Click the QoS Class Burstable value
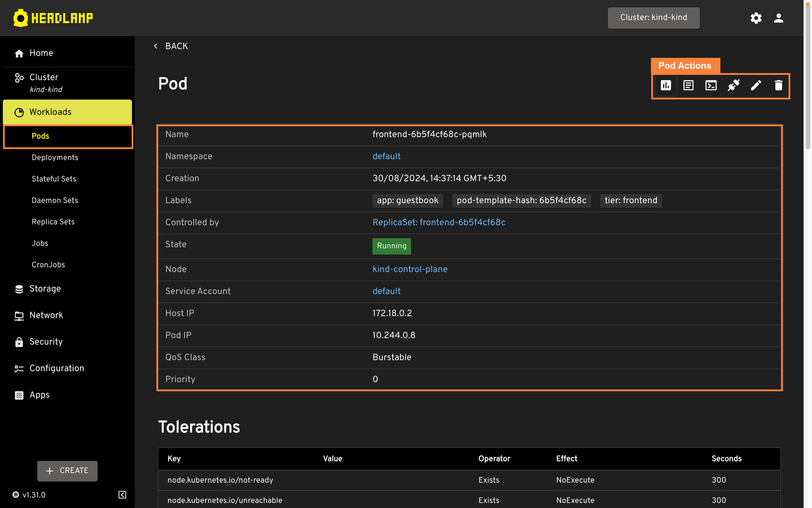Screen dimensions: 812x508 (x=392, y=357)
